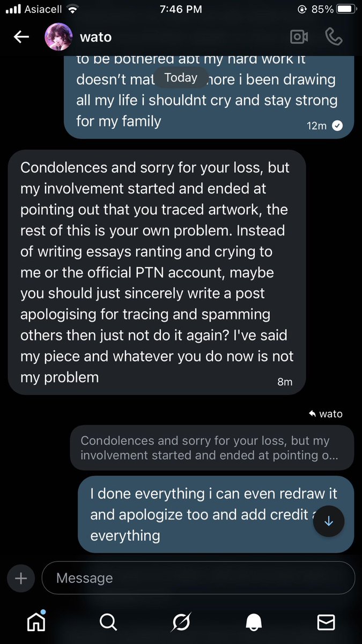
Task: Tap the back arrow to leave chat
Action: (21, 37)
